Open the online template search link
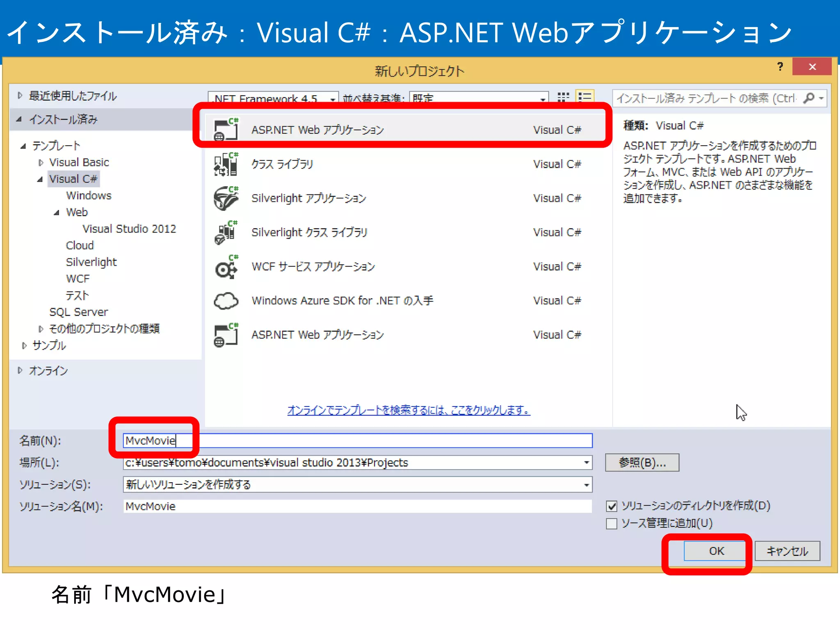 tap(409, 410)
